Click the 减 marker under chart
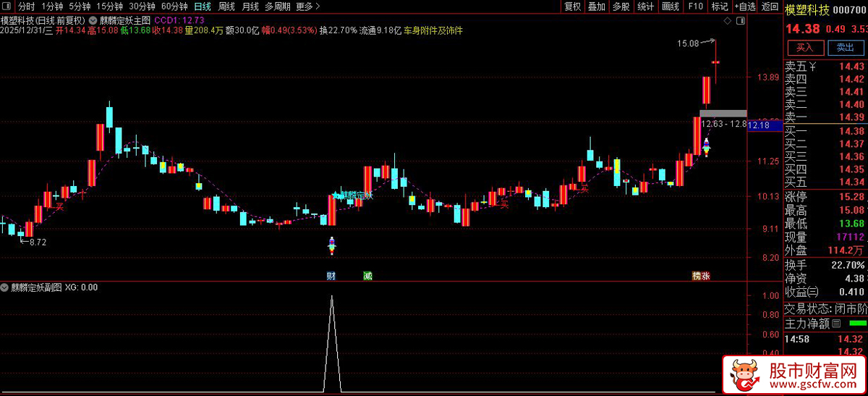This screenshot has height=396, width=868. pos(367,276)
